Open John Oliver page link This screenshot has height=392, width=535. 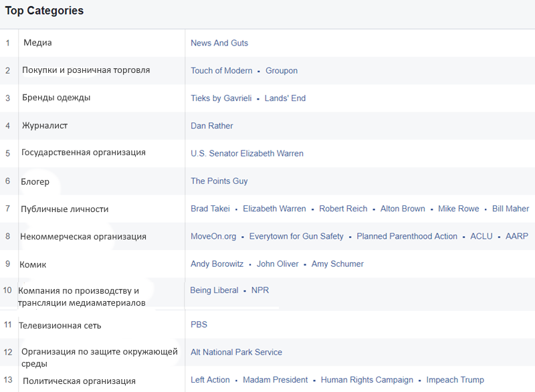point(278,264)
